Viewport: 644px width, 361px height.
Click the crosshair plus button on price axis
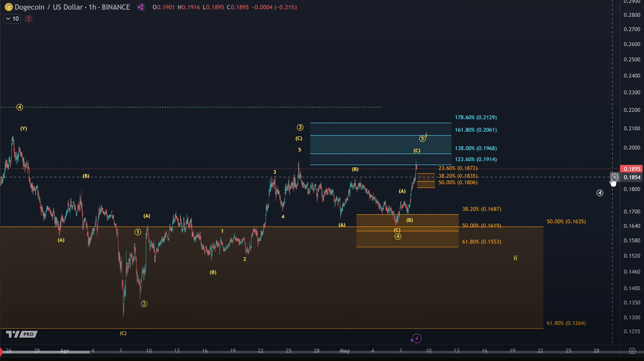[615, 177]
